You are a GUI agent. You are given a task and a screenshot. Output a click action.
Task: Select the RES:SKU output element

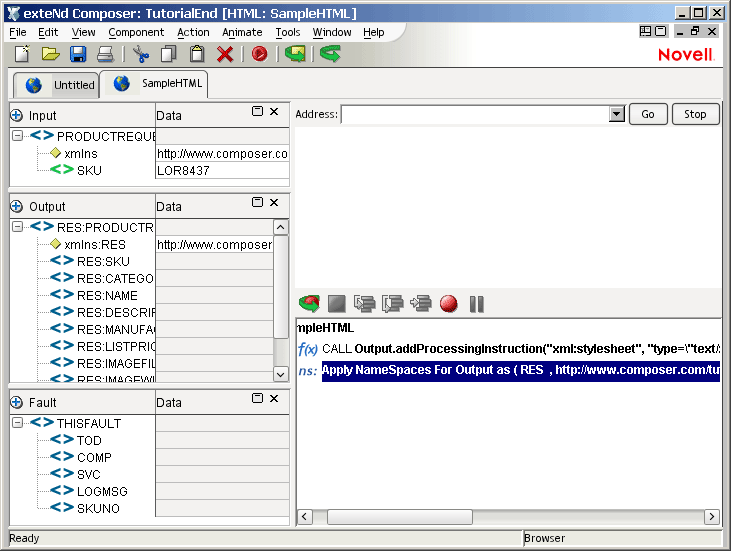103,262
